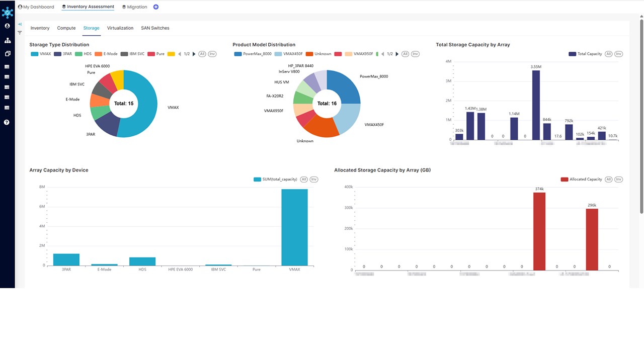Open the user profile icon in sidebar
Viewport: 644px width, 362px height.
(x=7, y=26)
